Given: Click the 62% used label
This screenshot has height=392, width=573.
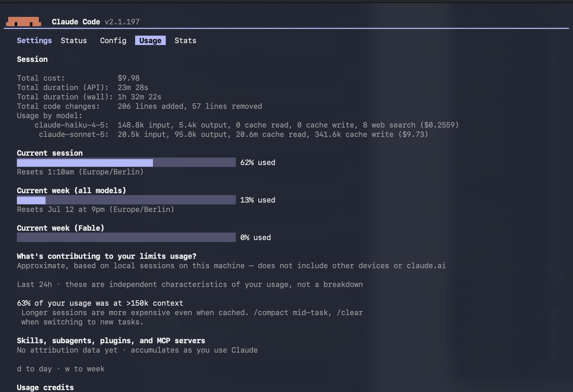Looking at the screenshot, I should [x=258, y=163].
